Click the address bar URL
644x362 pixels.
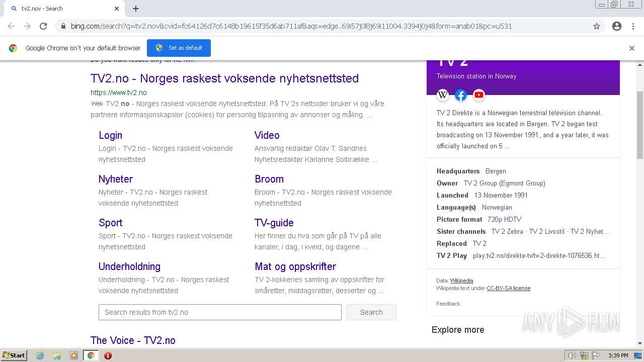[291, 26]
